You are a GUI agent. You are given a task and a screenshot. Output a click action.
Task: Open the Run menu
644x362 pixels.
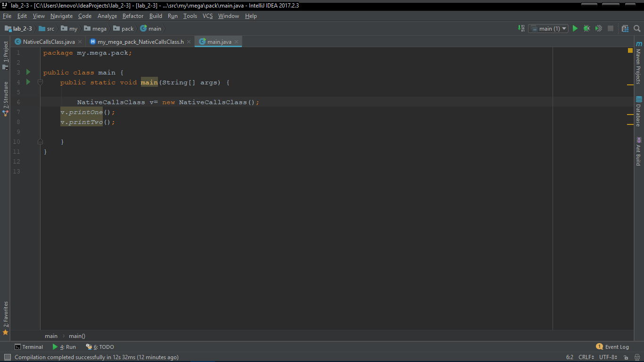coord(173,16)
